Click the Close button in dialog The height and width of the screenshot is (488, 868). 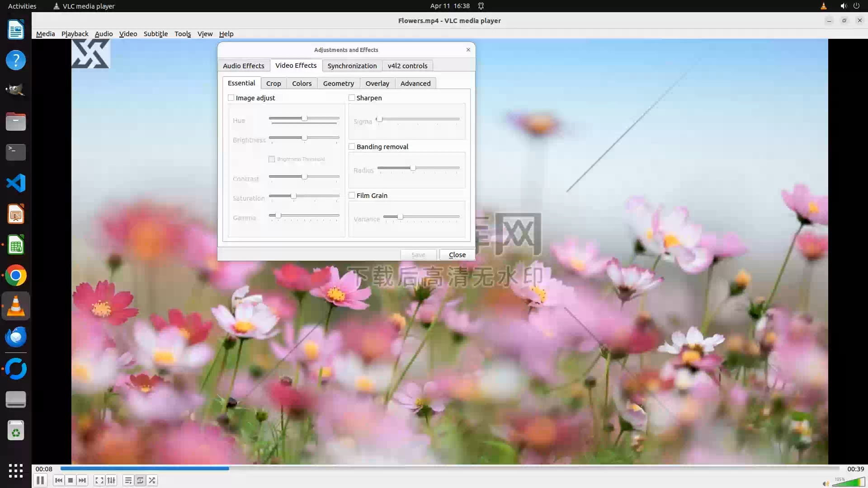tap(457, 255)
